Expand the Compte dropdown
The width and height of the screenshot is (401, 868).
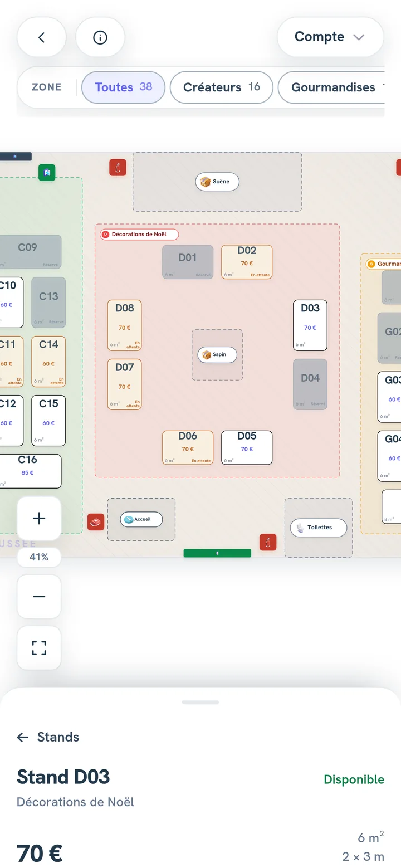330,37
